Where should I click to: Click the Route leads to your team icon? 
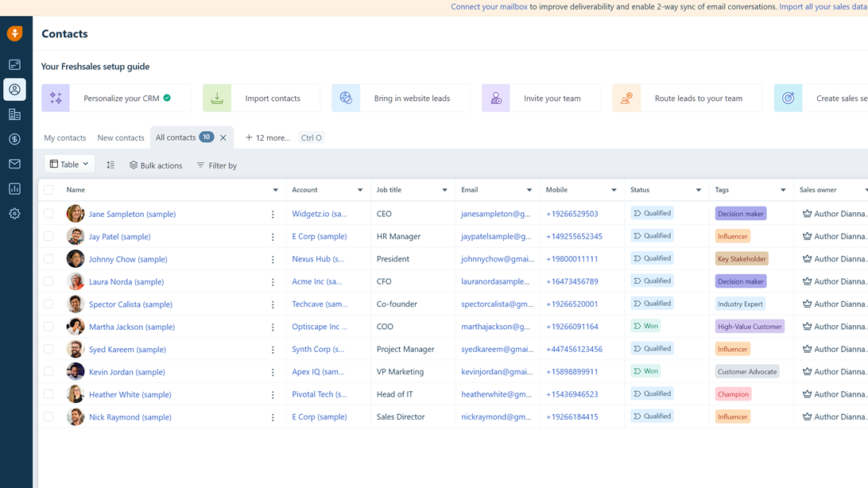tap(626, 98)
